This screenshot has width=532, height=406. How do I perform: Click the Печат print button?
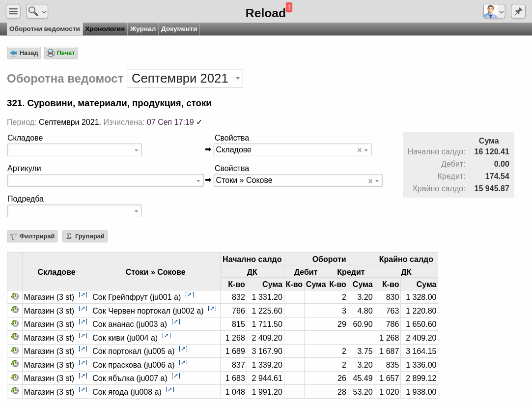click(x=61, y=53)
